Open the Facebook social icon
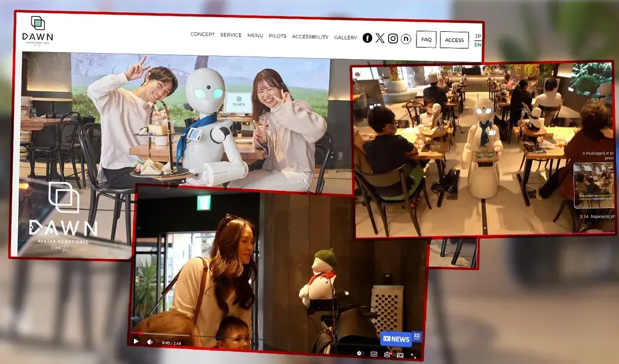 pyautogui.click(x=367, y=38)
